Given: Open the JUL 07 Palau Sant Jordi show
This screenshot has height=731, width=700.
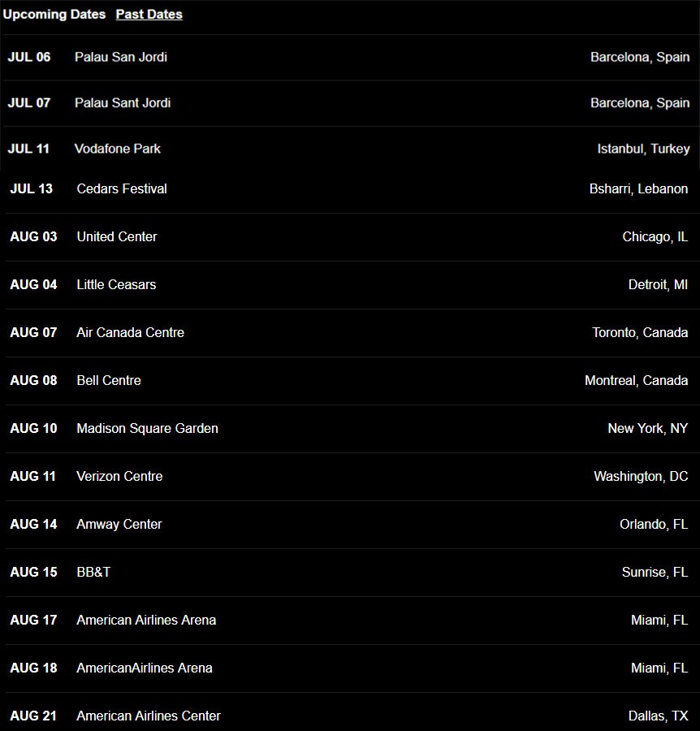Looking at the screenshot, I should click(123, 103).
